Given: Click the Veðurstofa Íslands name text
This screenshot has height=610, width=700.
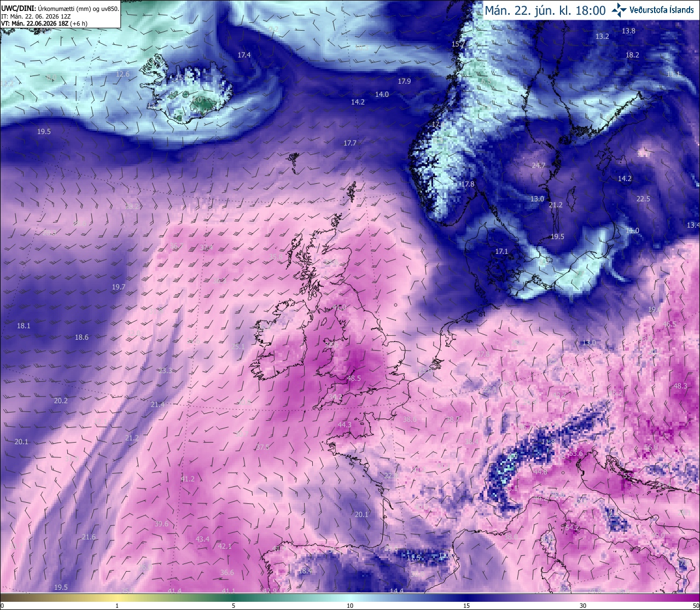Looking at the screenshot, I should coord(662,10).
